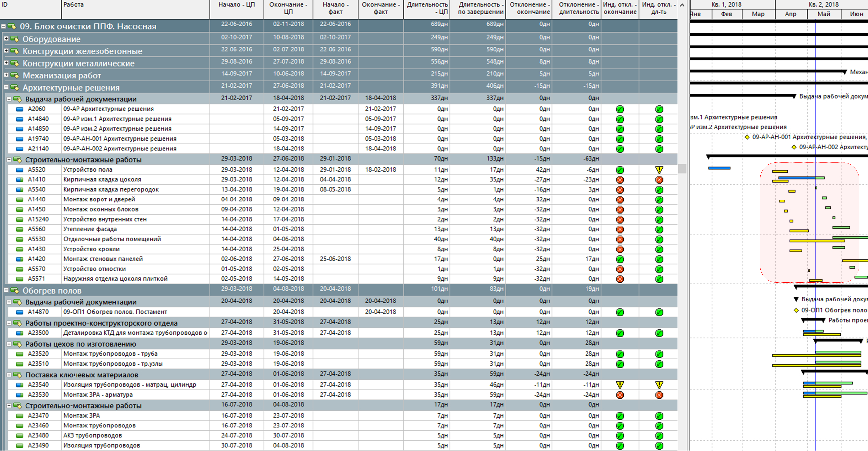
Task: Collapse the 09. Блок очистки ППФ. Насосная group
Action: [3, 26]
